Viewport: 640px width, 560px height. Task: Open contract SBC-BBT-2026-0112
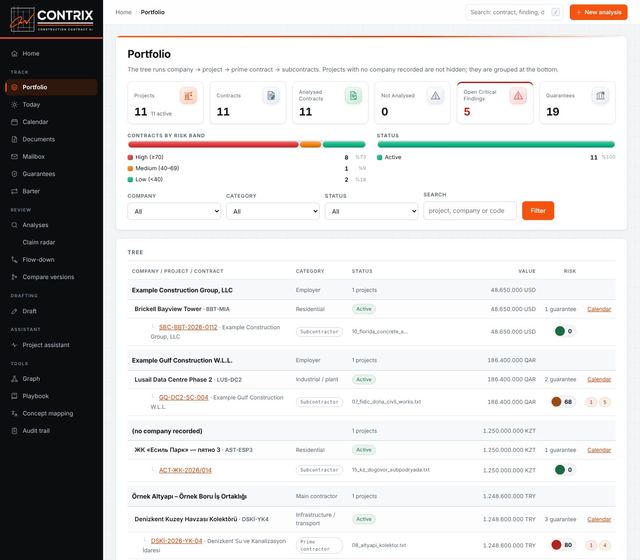click(x=188, y=327)
